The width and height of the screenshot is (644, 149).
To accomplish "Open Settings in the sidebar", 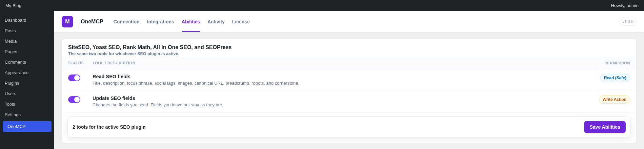I will [x=27, y=115].
